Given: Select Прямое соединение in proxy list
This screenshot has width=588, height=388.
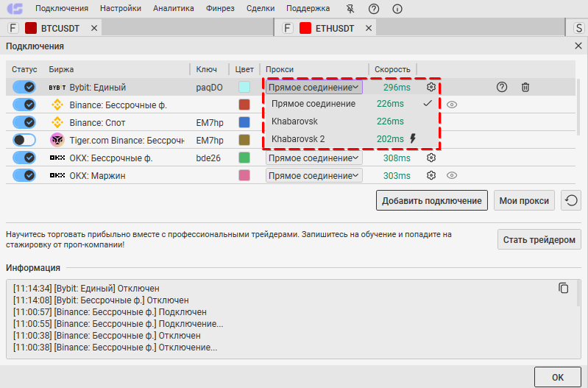Looking at the screenshot, I should (352, 104).
